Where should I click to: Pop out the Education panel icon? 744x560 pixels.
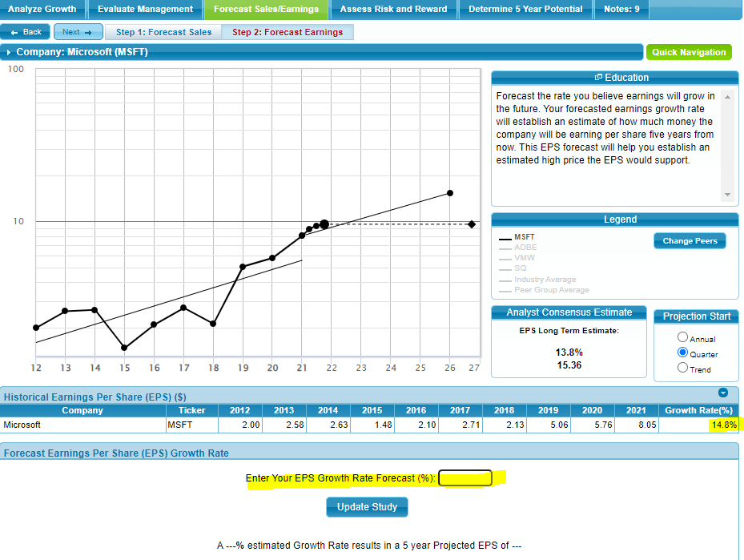pos(598,77)
